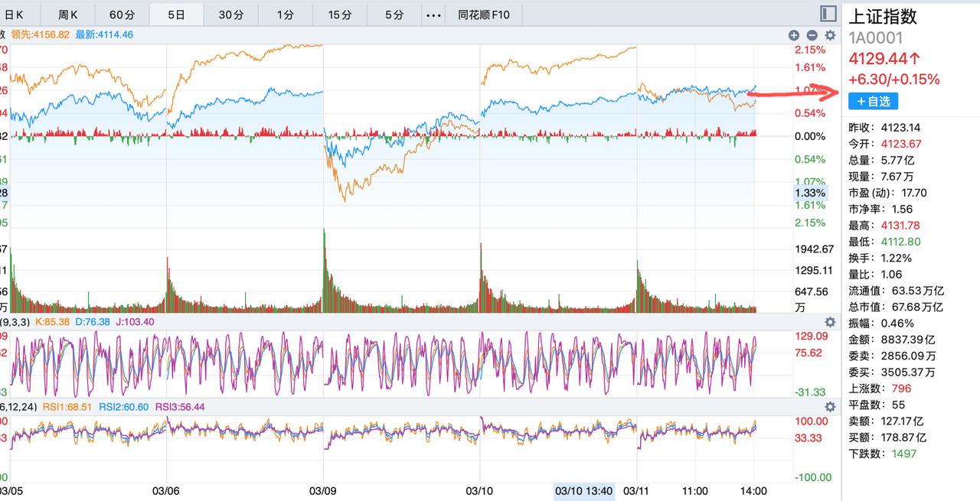
Task: Zoom out chart with minus icon
Action: pyautogui.click(x=812, y=35)
